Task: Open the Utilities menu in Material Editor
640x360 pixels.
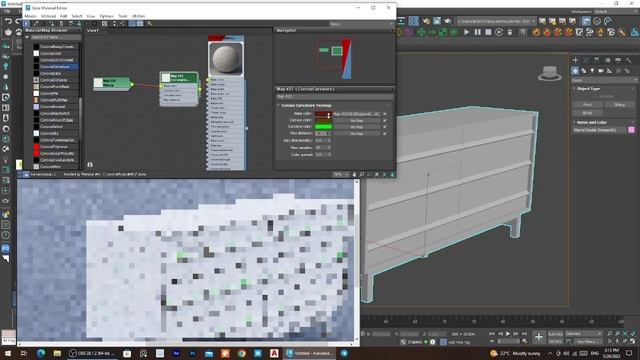Action: 138,16
